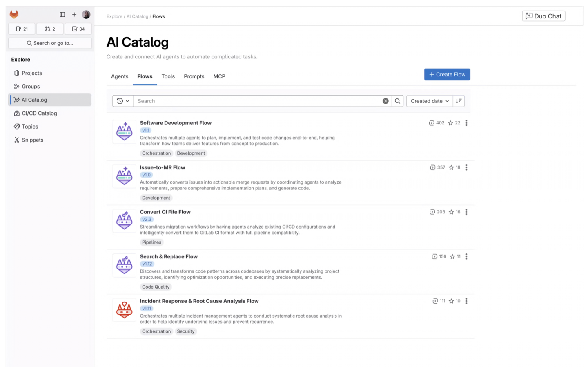Click the Pipelines tag
The image size is (588, 380).
(151, 242)
